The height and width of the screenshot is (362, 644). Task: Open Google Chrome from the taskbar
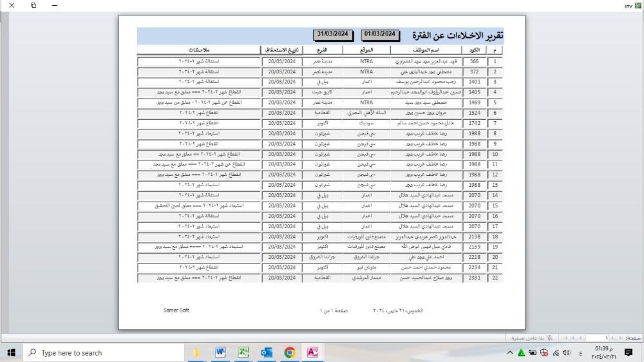click(x=290, y=352)
